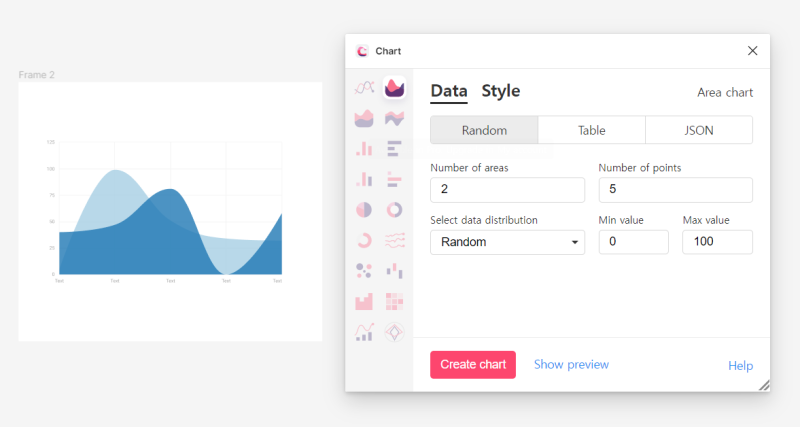
Task: Click the Min value field
Action: click(x=634, y=242)
